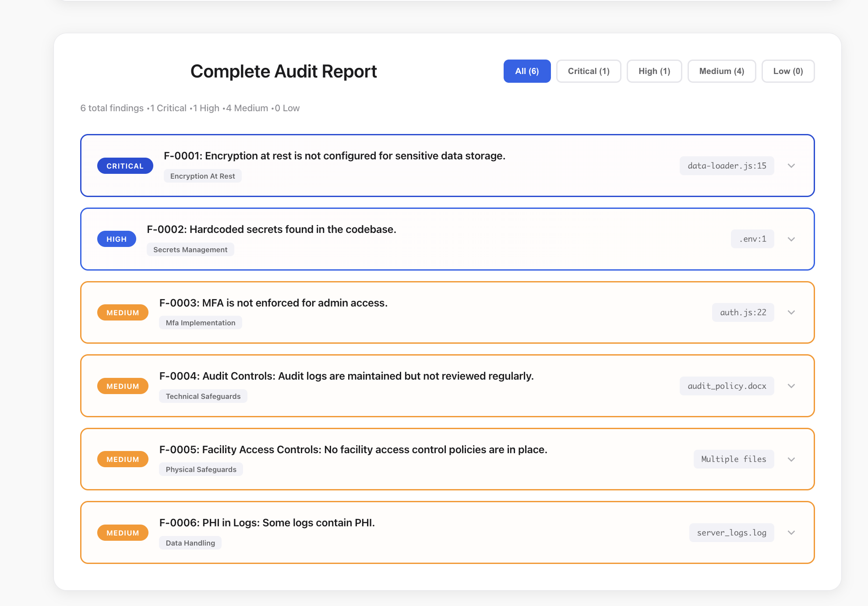
Task: Filter findings by Critical (1)
Action: pyautogui.click(x=589, y=71)
